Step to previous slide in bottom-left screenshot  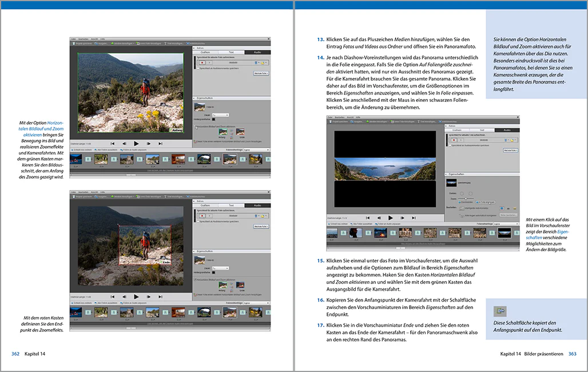125,297
